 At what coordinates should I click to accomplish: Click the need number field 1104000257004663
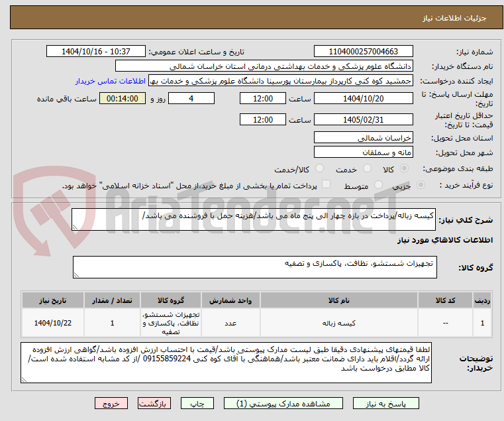363,52
